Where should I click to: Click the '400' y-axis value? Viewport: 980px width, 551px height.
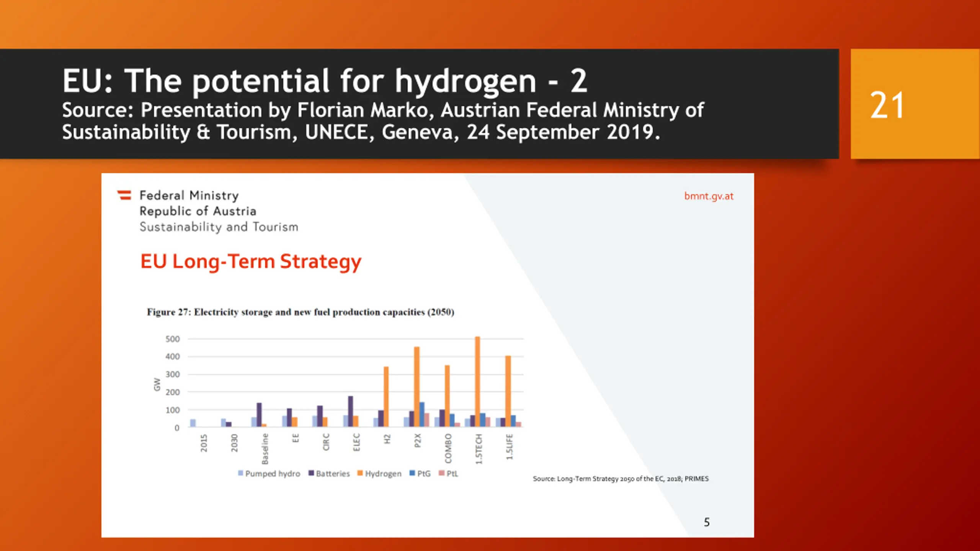tap(172, 357)
